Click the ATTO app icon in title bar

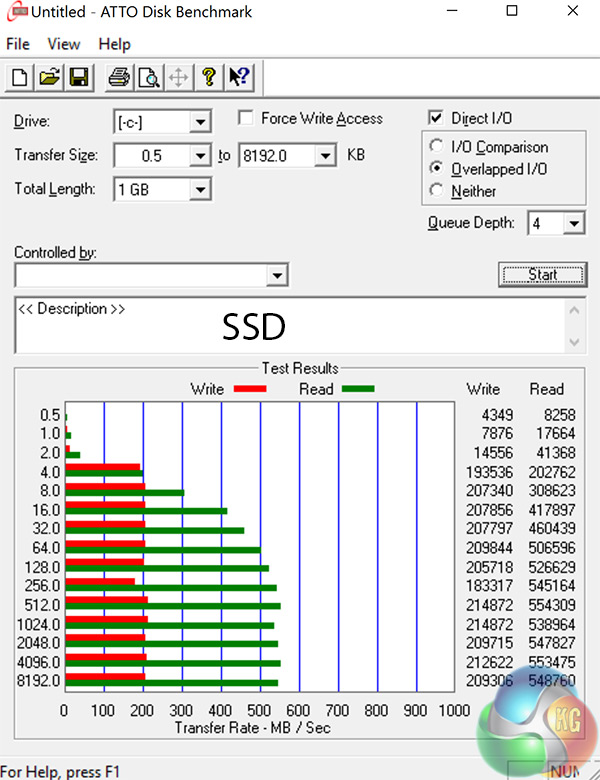16,11
